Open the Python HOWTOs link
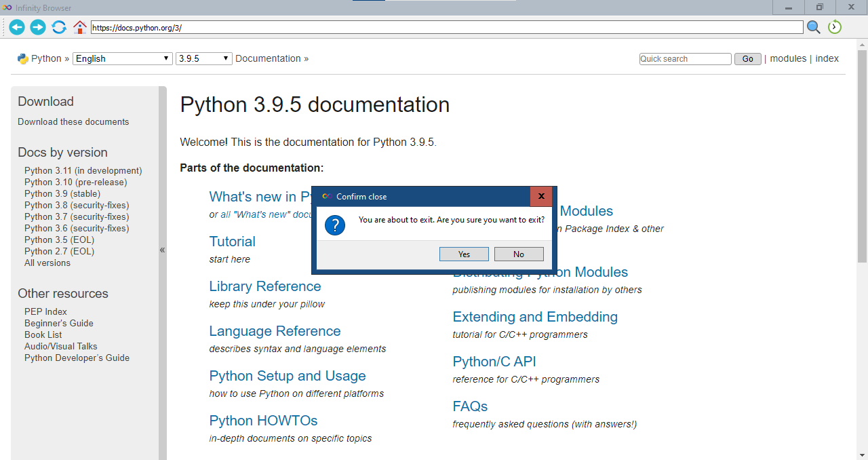868x460 pixels. pyautogui.click(x=264, y=421)
